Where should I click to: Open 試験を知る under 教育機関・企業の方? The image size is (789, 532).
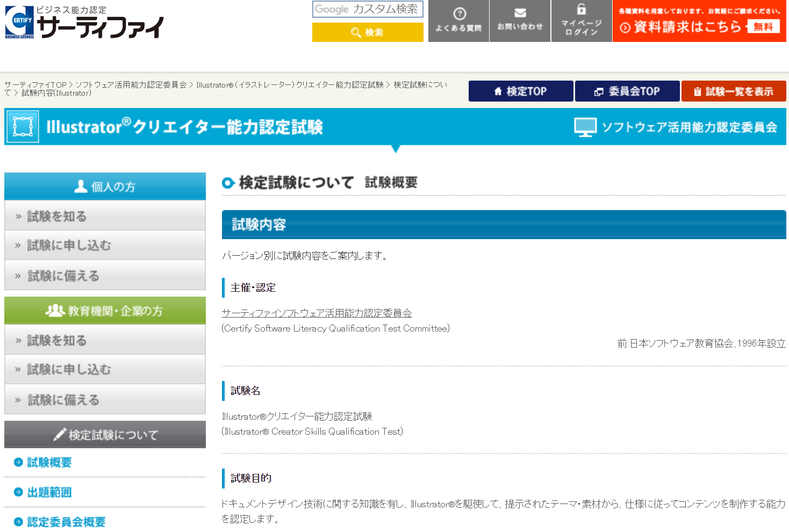(x=105, y=340)
